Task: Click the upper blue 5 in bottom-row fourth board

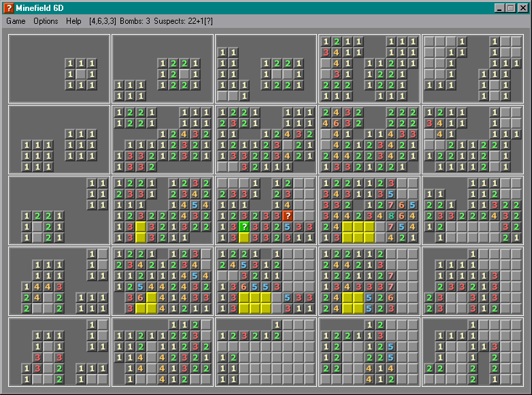Action: (x=391, y=347)
